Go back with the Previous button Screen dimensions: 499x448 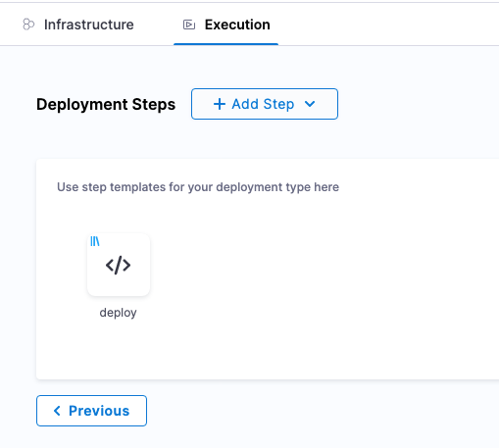pos(91,411)
